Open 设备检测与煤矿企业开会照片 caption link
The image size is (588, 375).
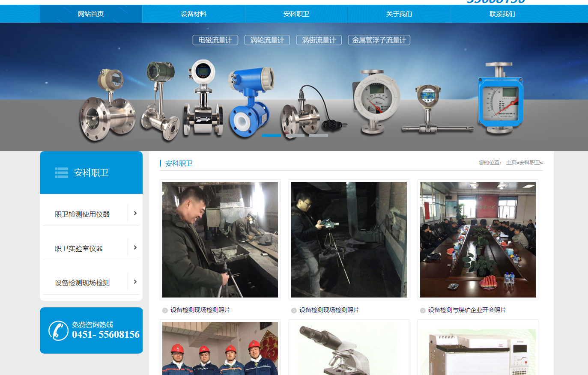(x=467, y=310)
